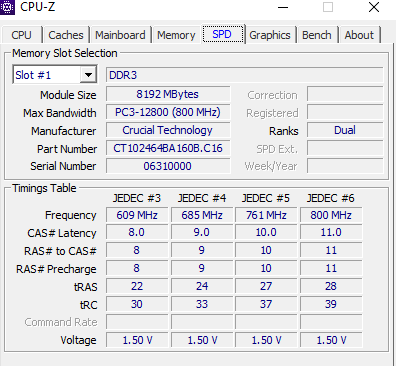This screenshot has height=366, width=396.
Task: Click the Part Number CT102464BA160B.C16 field
Action: point(168,148)
